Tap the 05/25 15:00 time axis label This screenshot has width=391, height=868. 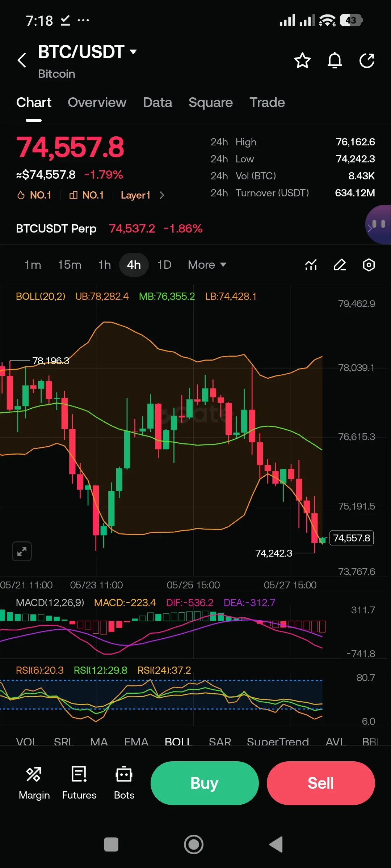pyautogui.click(x=193, y=585)
